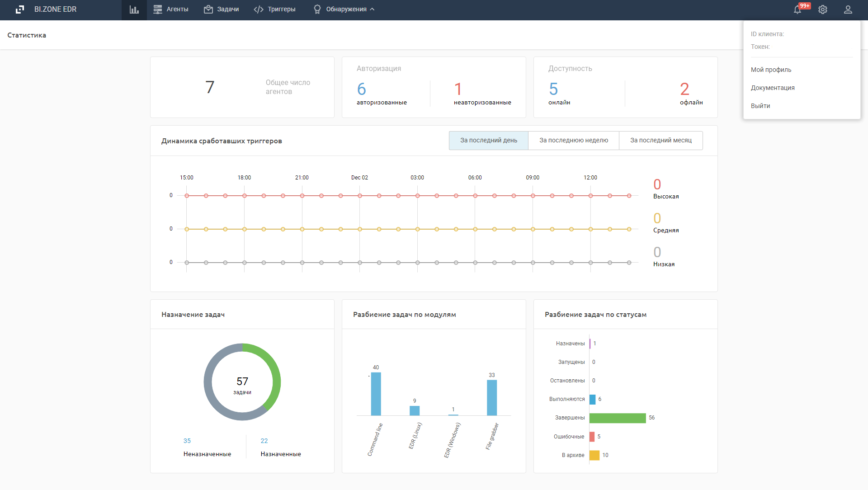Click the BI.ZONE EDR logo icon
This screenshot has height=490, width=868.
point(20,9)
